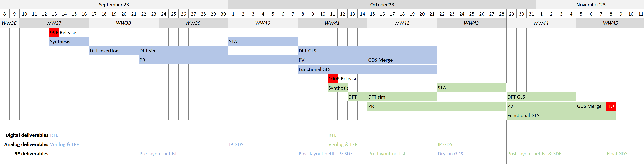The height and width of the screenshot is (164, 644).
Task: Select the green Functional GLS bar
Action: pyautogui.click(x=561, y=115)
